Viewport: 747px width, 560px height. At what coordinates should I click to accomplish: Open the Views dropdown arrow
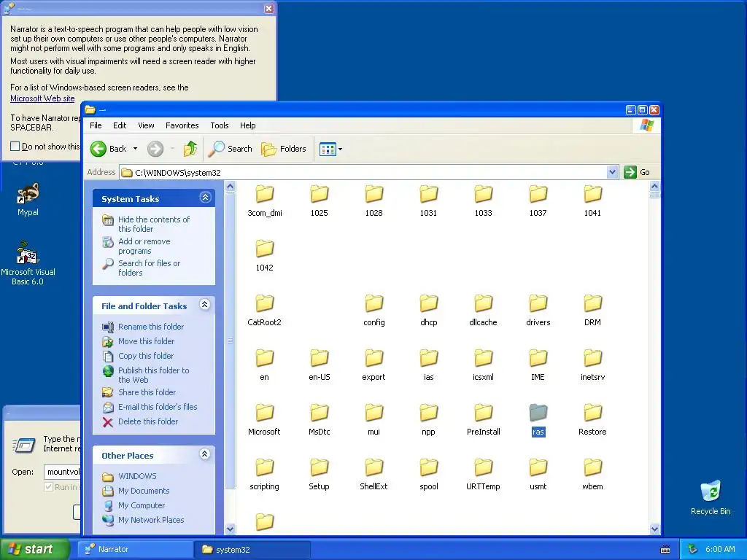tap(340, 149)
